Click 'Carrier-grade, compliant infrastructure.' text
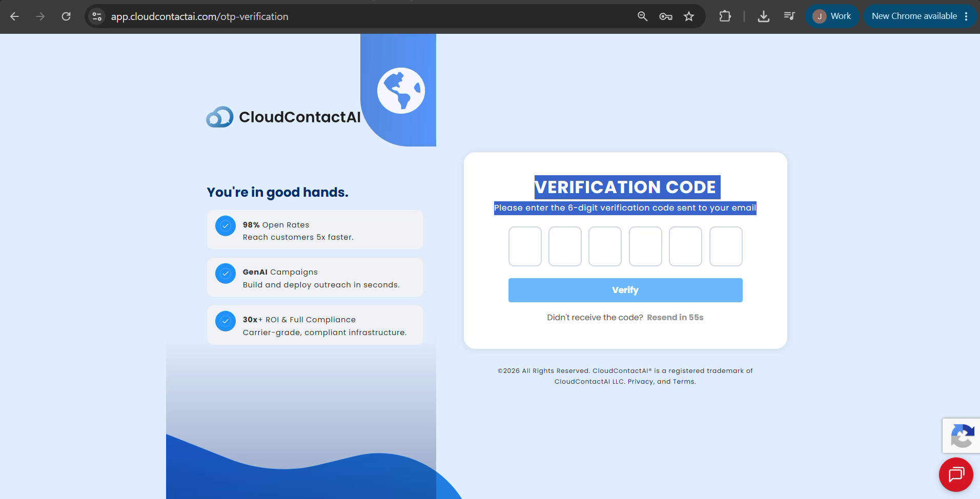This screenshot has width=980, height=499. 325,332
